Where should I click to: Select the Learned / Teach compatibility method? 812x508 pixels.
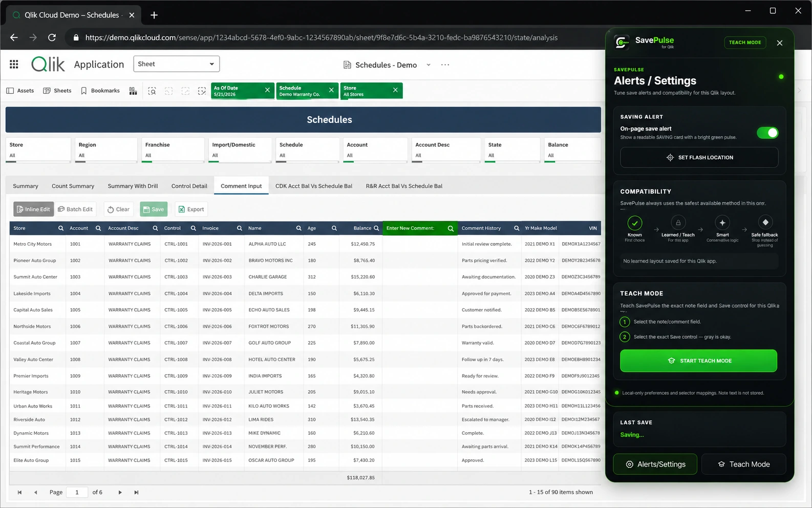pos(678,228)
